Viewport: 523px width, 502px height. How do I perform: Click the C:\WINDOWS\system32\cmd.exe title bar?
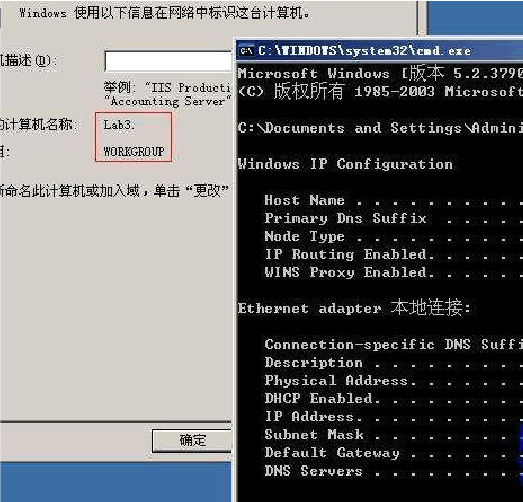(380, 51)
